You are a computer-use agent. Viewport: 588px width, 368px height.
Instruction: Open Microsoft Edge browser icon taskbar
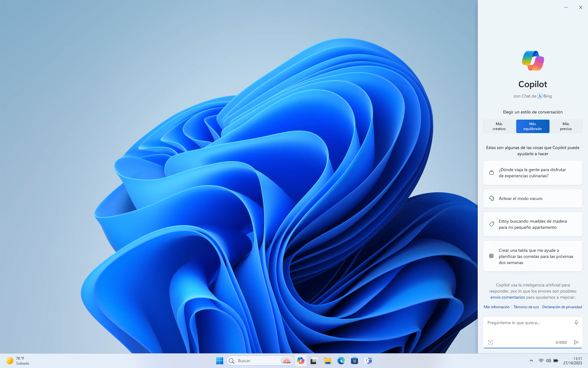pyautogui.click(x=341, y=360)
